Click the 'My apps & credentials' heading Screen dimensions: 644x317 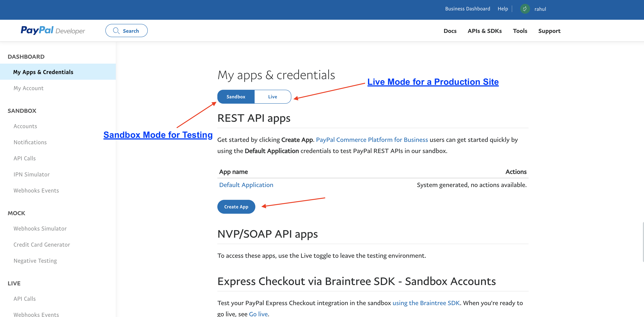click(x=276, y=75)
